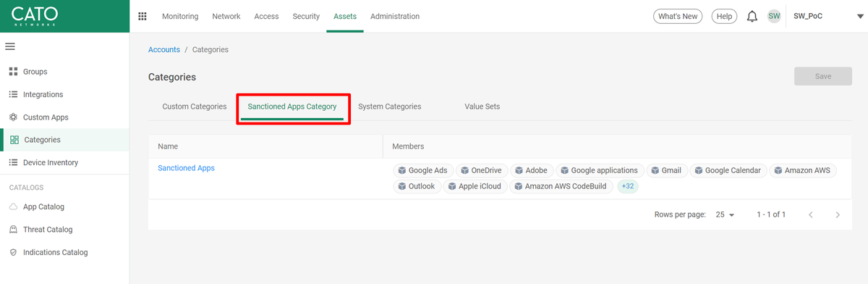Click the Amazon AWS CodeBuild member chip

point(562,187)
